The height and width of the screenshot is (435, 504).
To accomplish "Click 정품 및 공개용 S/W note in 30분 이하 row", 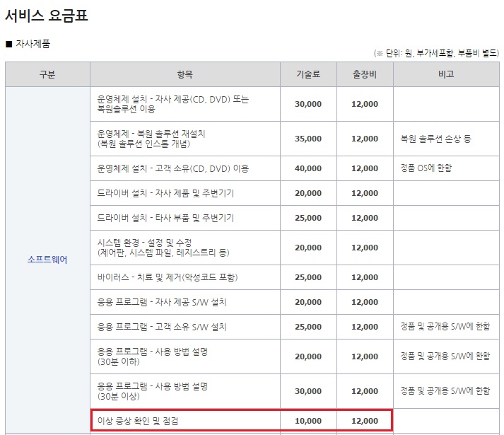I will tap(445, 356).
